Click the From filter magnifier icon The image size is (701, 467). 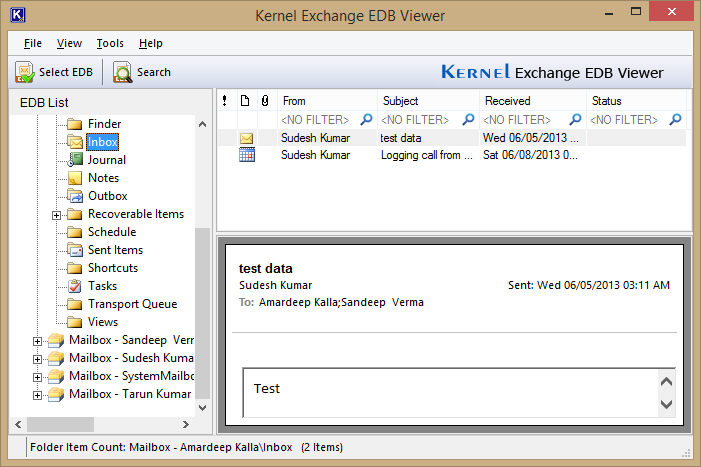[366, 120]
